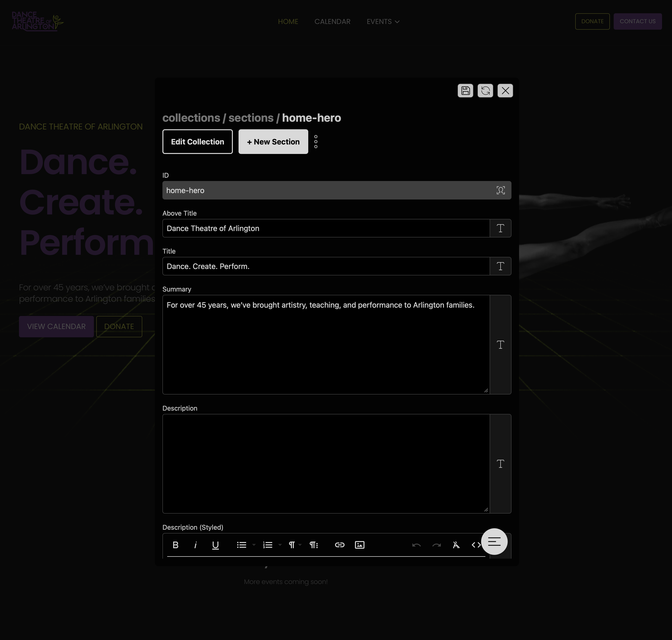Click the insert image icon
This screenshot has width=672, height=640.
click(x=360, y=545)
